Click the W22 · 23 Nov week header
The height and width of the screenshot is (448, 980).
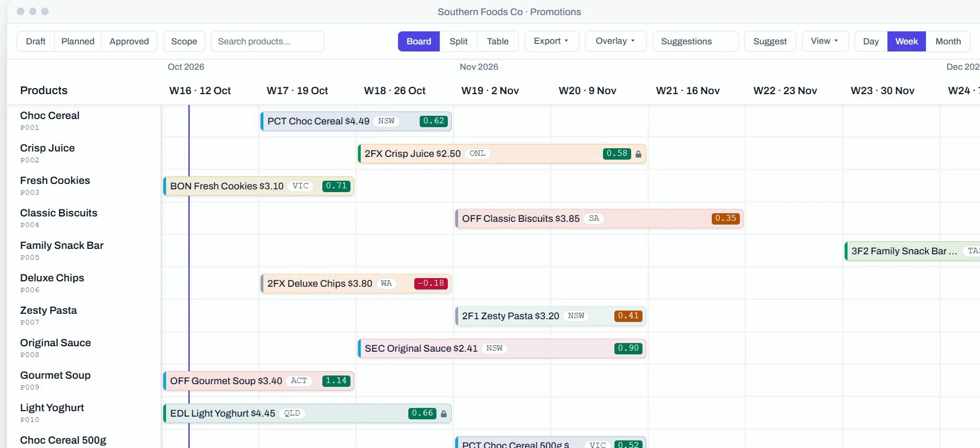coord(785,90)
